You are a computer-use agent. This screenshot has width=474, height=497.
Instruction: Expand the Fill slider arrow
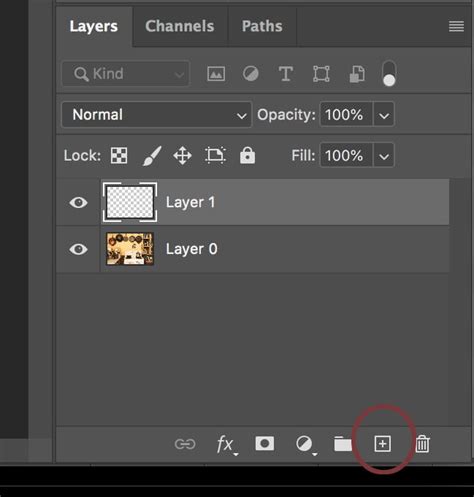click(x=384, y=155)
